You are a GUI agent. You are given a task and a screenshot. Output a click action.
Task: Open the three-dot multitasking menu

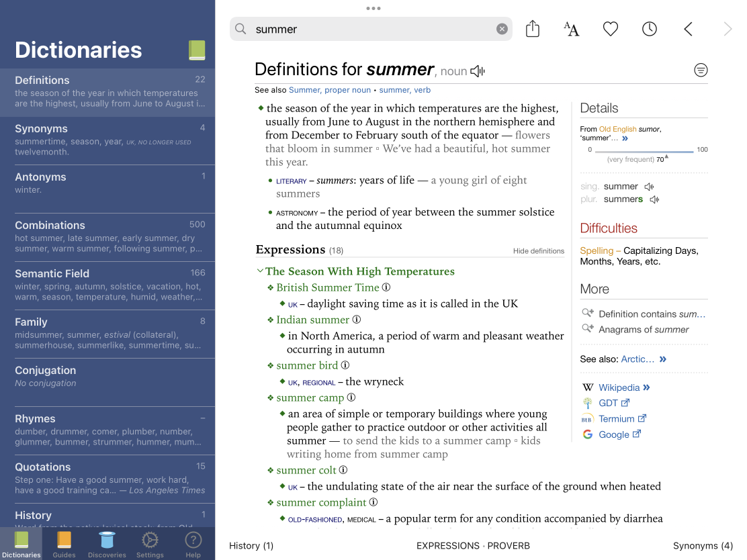click(373, 8)
